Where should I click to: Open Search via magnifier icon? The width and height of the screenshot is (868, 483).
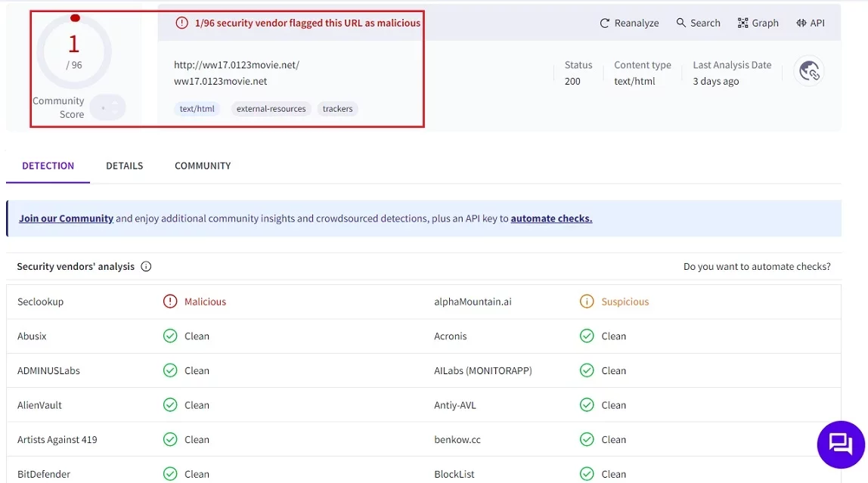681,23
